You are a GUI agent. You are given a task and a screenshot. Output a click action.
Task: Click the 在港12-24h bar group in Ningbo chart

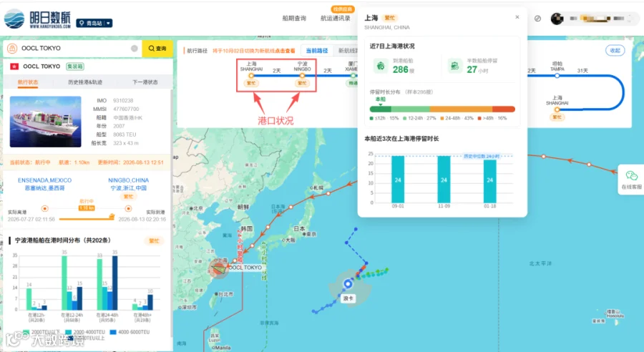point(72,283)
